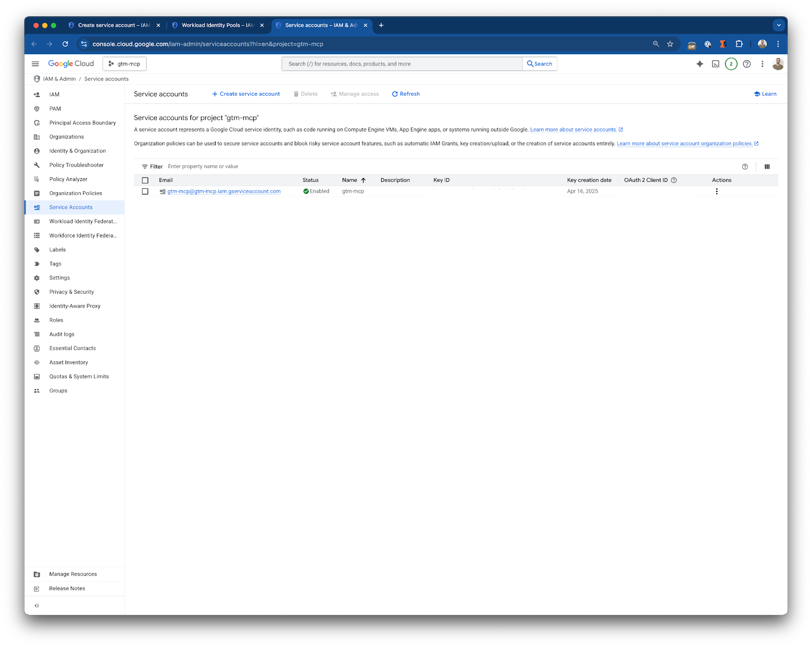This screenshot has height=647, width=812.
Task: Open notifications badge showing 2
Action: pyautogui.click(x=731, y=64)
